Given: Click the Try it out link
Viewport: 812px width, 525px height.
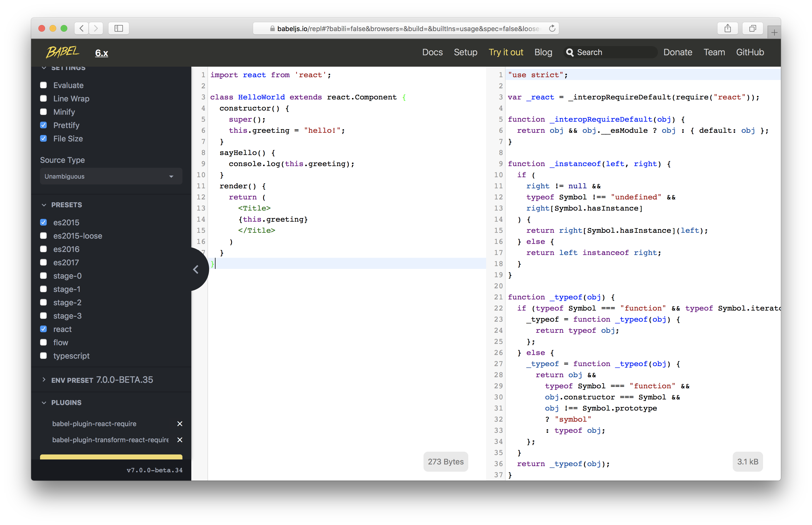Looking at the screenshot, I should [506, 52].
